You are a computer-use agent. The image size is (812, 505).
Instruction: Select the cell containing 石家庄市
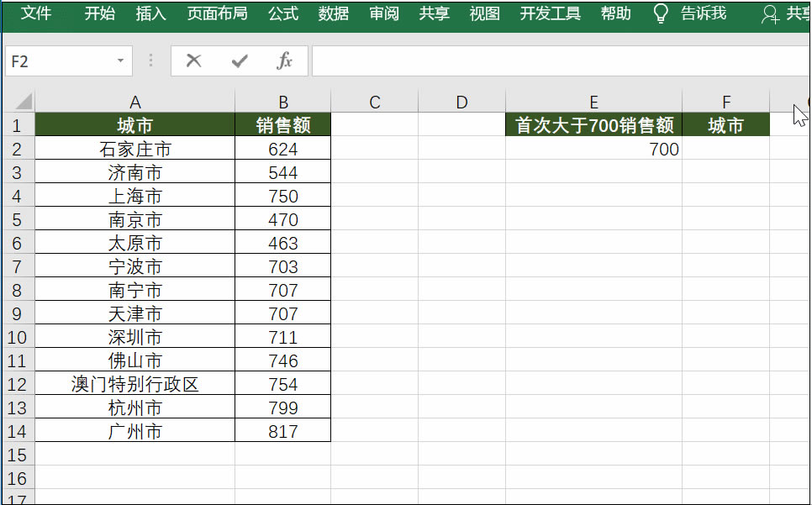point(135,149)
